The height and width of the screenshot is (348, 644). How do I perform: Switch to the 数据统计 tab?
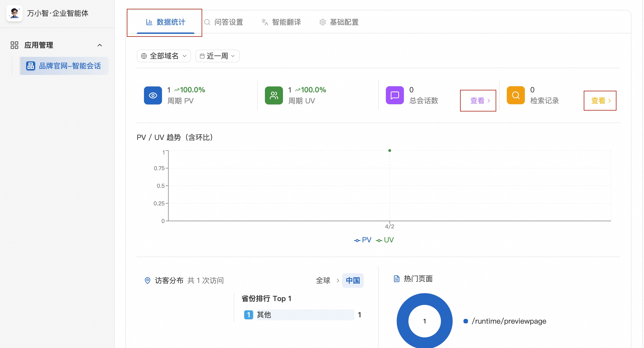click(165, 22)
